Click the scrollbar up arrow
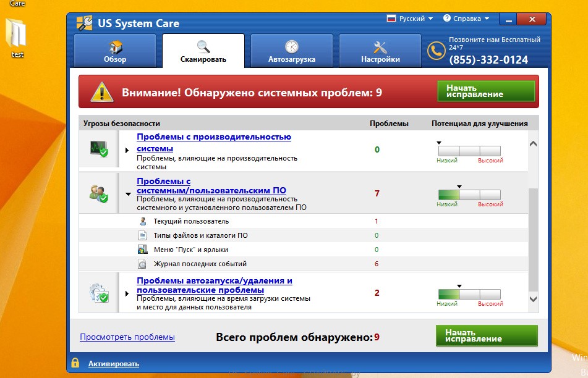 (x=533, y=144)
